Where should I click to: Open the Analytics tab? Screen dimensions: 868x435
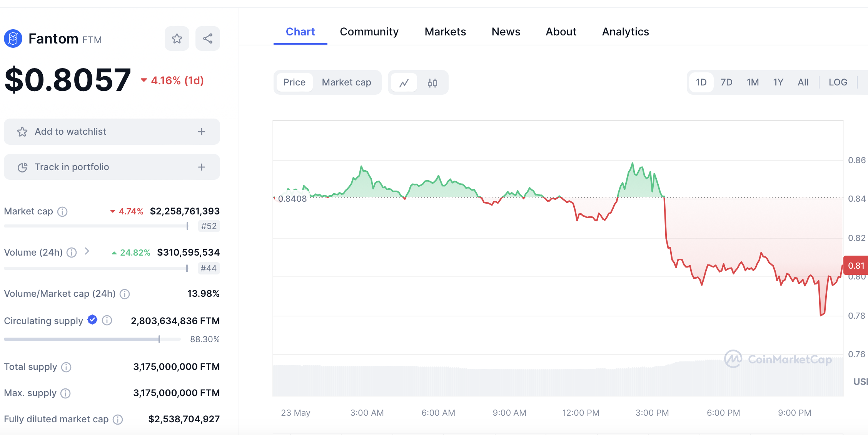[625, 32]
